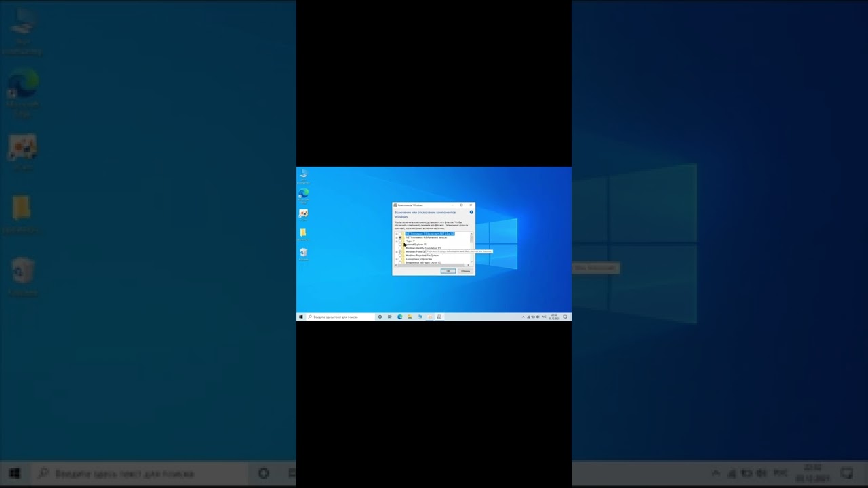Uncheck the Windows PowerShell 2.0 checkbox
Image resolution: width=868 pixels, height=488 pixels.
click(x=400, y=251)
